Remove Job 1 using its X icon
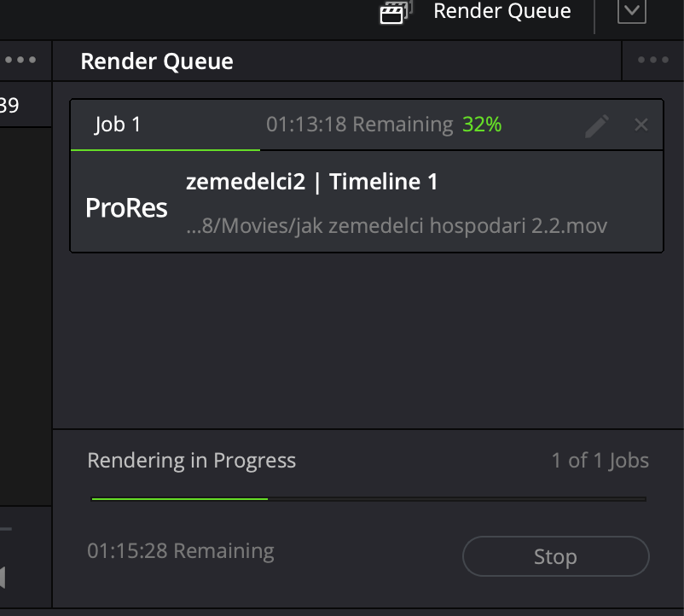The image size is (684, 616). [641, 125]
